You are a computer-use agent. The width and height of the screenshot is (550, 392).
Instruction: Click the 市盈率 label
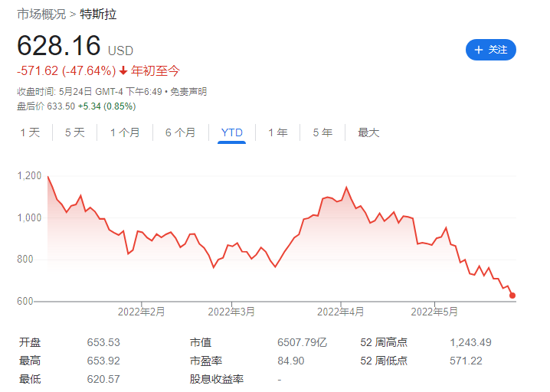pyautogui.click(x=206, y=361)
